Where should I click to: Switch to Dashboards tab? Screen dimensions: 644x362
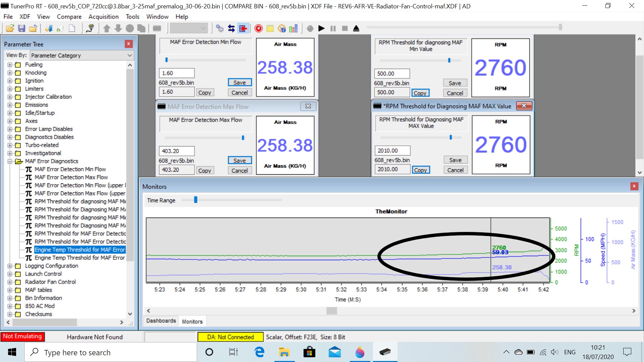pos(161,321)
